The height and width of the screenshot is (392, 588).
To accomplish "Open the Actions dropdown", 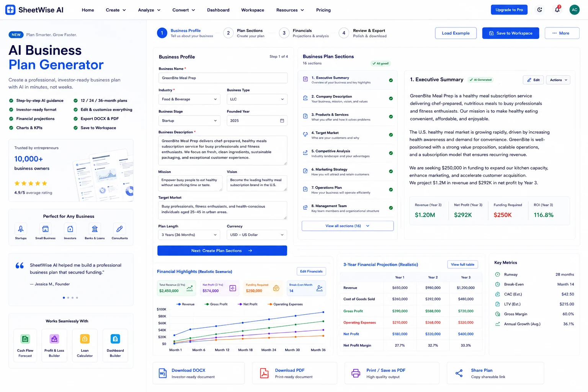I will [558, 80].
